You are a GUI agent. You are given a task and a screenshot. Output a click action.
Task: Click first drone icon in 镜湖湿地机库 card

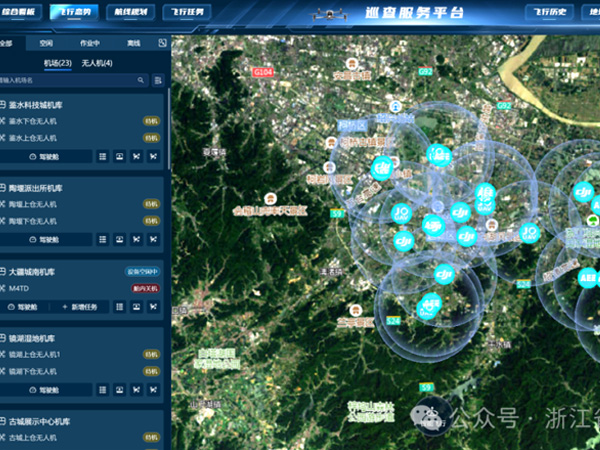[136, 390]
